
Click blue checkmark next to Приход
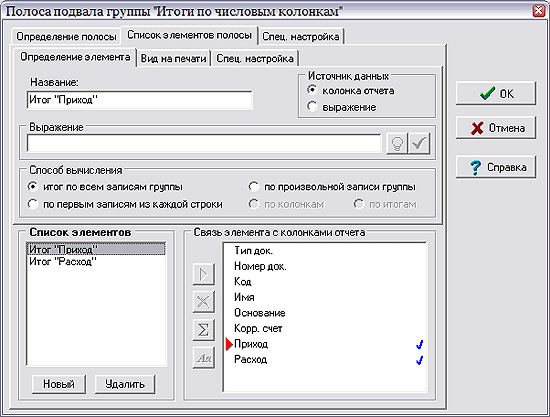(420, 345)
